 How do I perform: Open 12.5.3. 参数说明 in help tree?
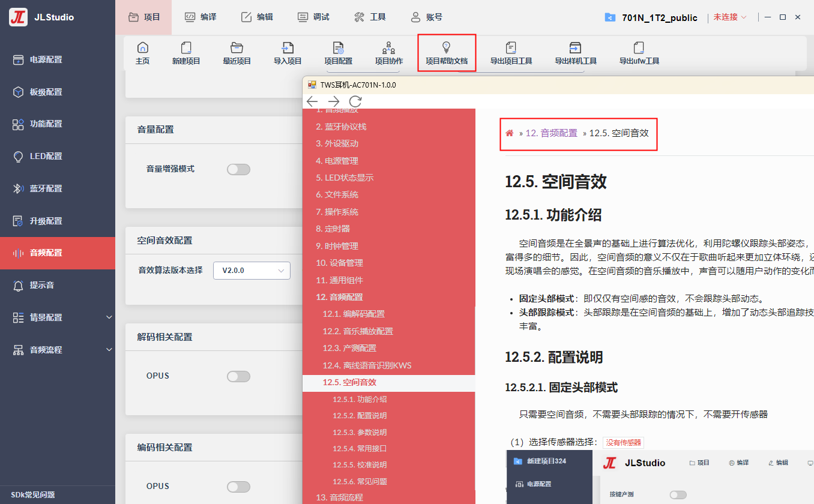[x=360, y=432]
